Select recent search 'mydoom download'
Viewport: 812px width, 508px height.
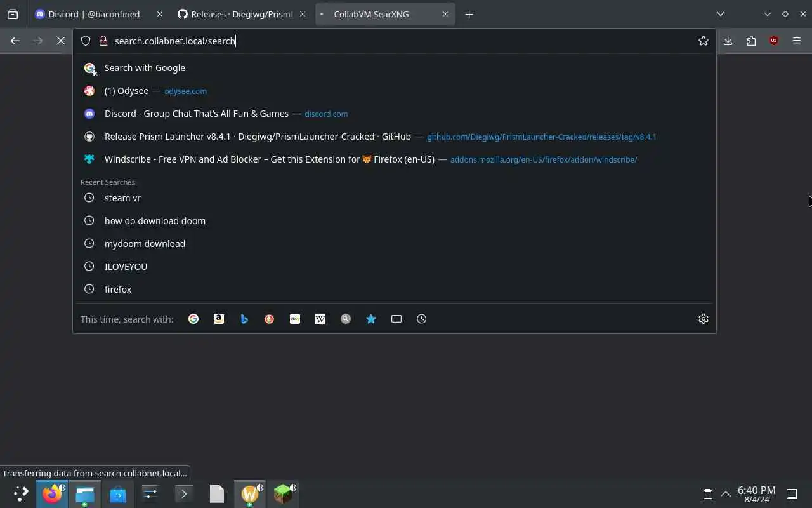(x=395, y=244)
